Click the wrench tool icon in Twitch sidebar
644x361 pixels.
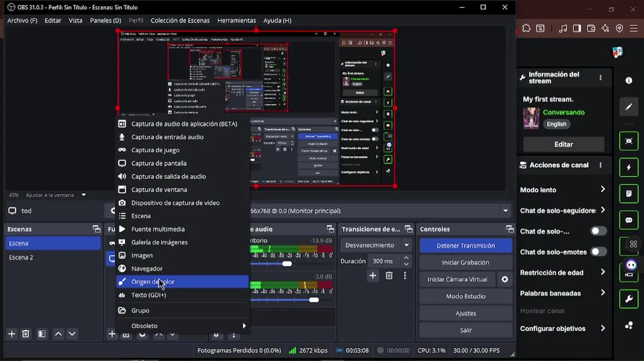pos(629,300)
